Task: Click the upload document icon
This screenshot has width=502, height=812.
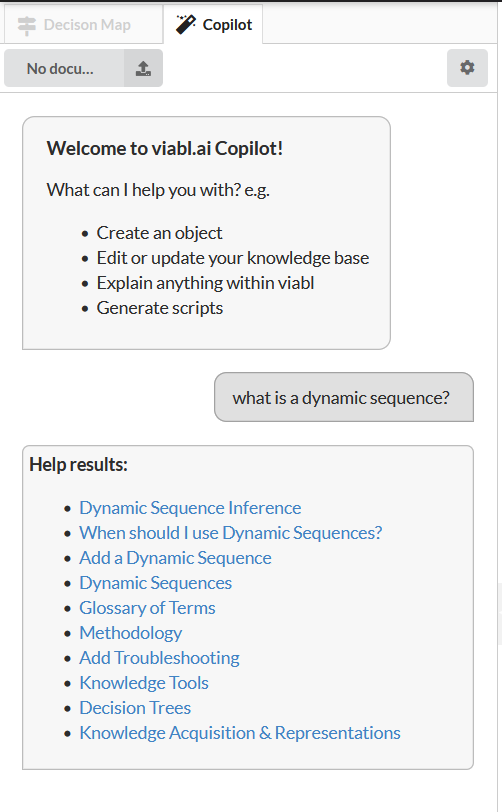Action: 143,68
